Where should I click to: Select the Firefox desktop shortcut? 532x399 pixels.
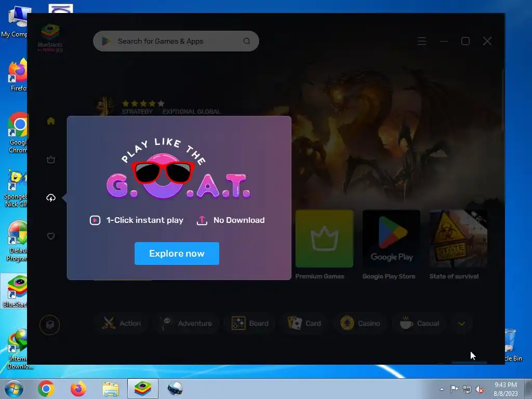tap(18, 75)
